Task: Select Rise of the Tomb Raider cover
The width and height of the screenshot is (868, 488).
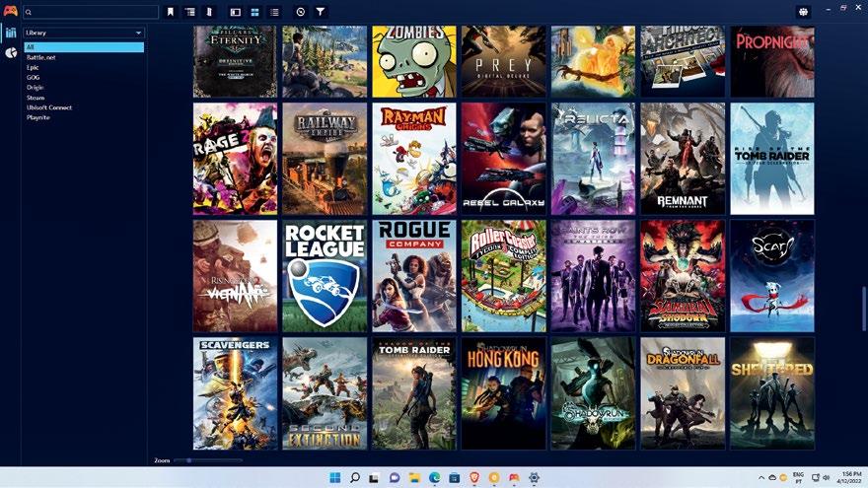Action: (x=772, y=159)
